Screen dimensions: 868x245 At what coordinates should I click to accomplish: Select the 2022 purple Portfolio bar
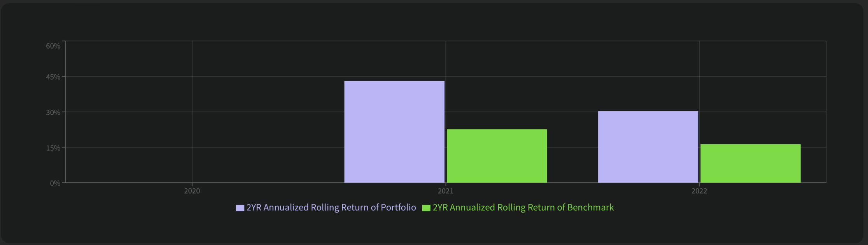click(x=648, y=147)
